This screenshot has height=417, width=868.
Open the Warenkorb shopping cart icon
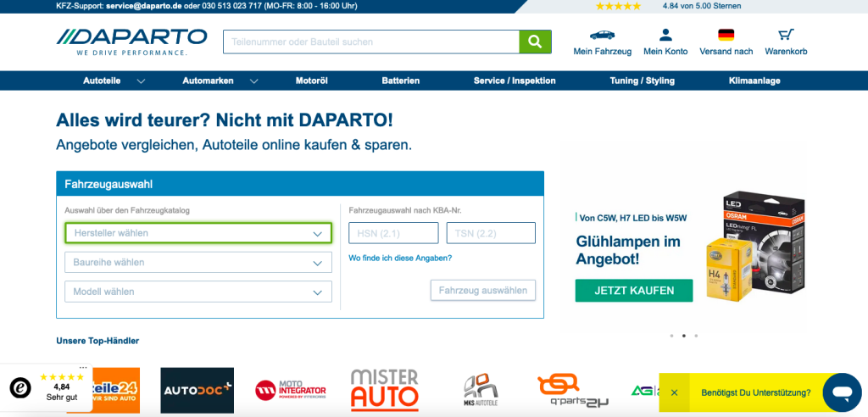point(786,35)
